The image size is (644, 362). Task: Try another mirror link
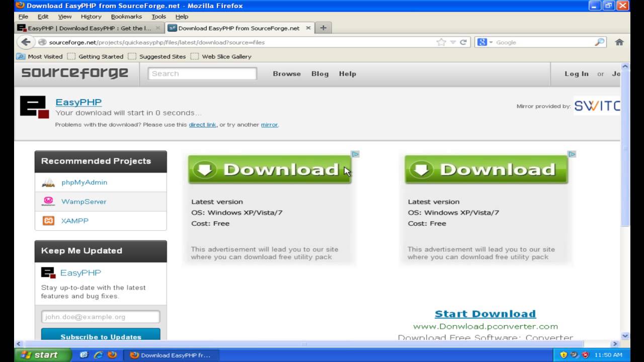(x=269, y=125)
